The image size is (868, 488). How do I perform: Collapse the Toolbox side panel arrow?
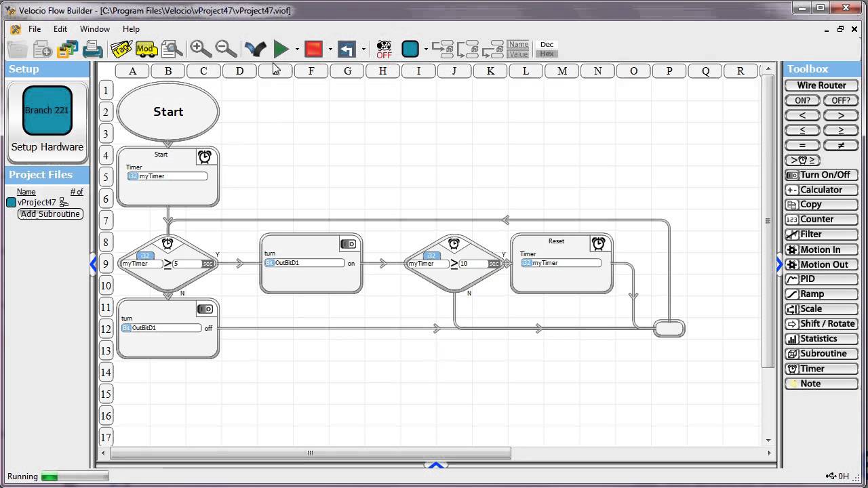[x=779, y=265]
